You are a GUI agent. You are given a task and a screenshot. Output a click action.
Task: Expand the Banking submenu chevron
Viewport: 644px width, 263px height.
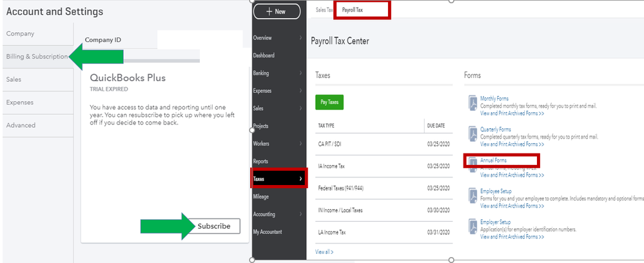tap(300, 73)
